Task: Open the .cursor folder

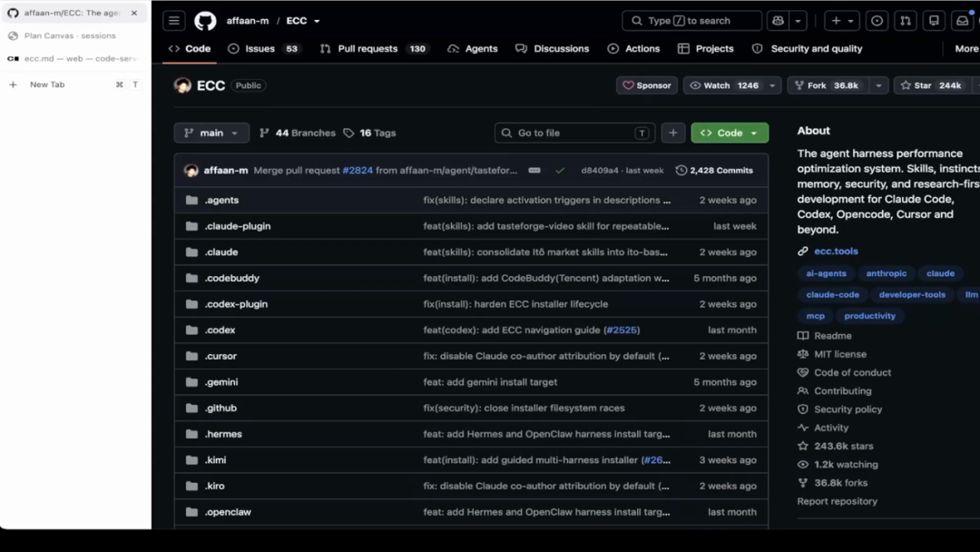Action: tap(220, 356)
